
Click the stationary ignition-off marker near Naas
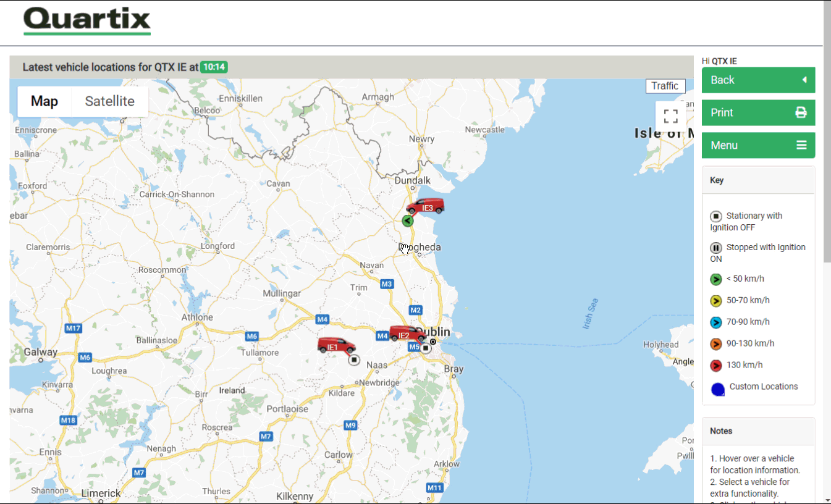coord(354,359)
